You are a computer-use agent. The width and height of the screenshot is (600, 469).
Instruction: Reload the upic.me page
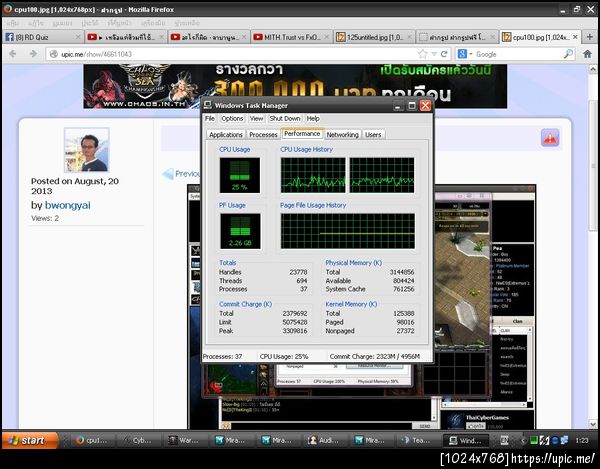pyautogui.click(x=444, y=54)
